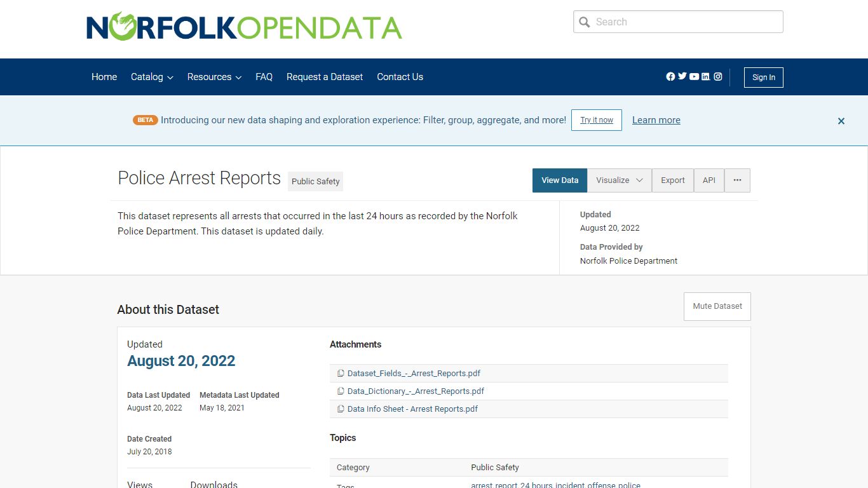Open the Visualize dropdown

(x=620, y=180)
